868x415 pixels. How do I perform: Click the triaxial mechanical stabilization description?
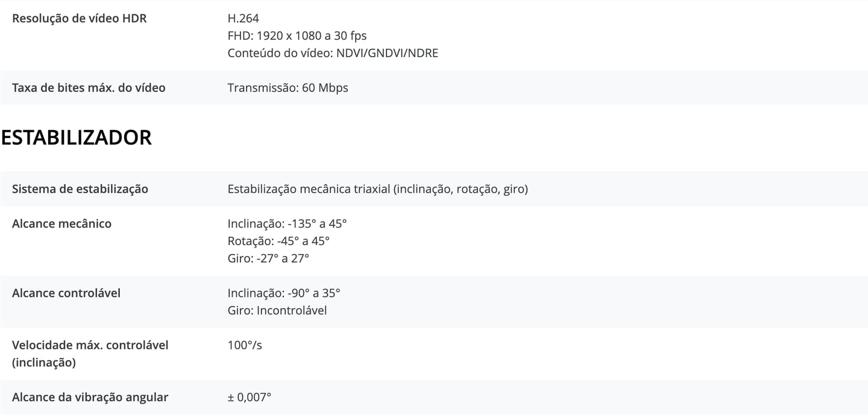[377, 189]
